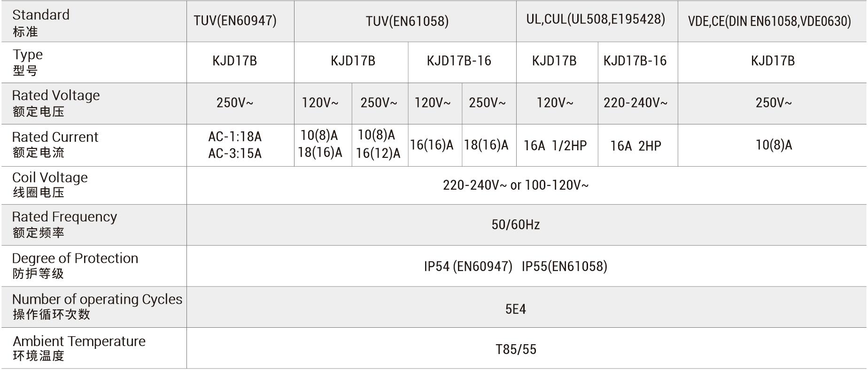Select the 220-240V~ or 100-120V~ coil voltage value
The width and height of the screenshot is (868, 370).
click(515, 185)
